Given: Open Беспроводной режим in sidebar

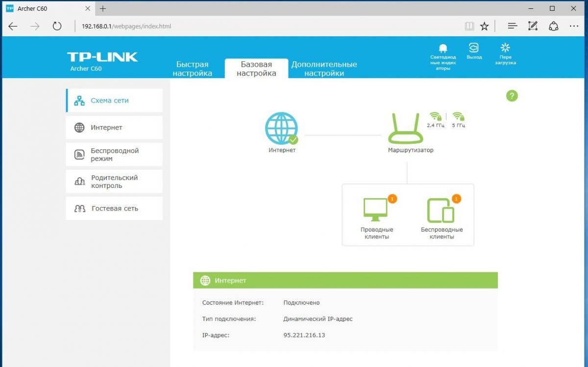Looking at the screenshot, I should click(x=114, y=155).
